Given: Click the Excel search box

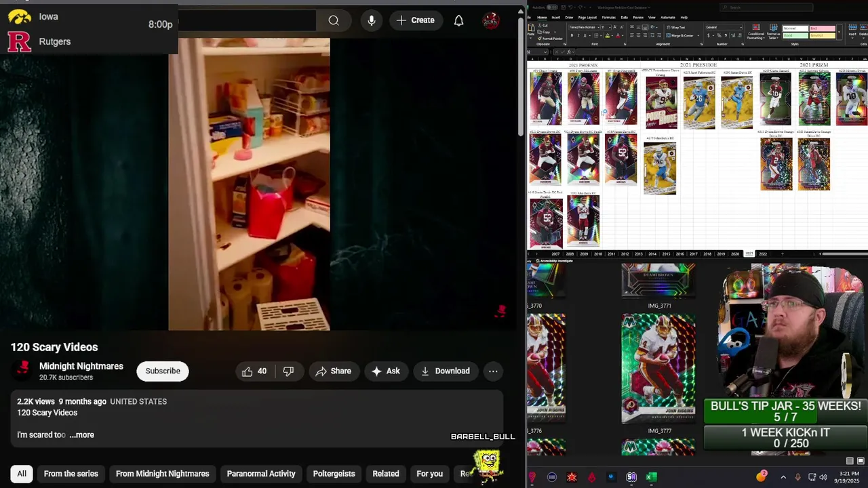Looking at the screenshot, I should [766, 7].
